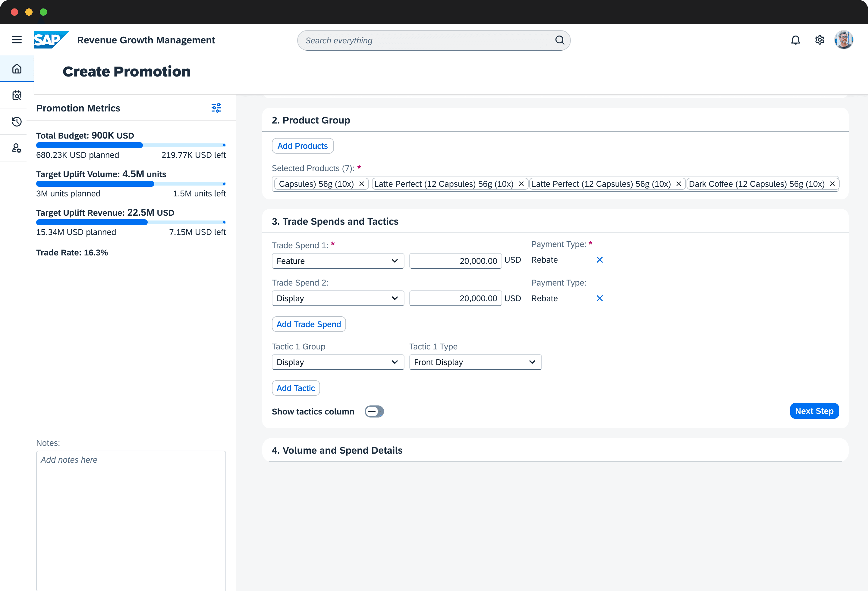This screenshot has width=868, height=591.
Task: Open the Tactic 1 Group dropdown
Action: click(x=338, y=362)
